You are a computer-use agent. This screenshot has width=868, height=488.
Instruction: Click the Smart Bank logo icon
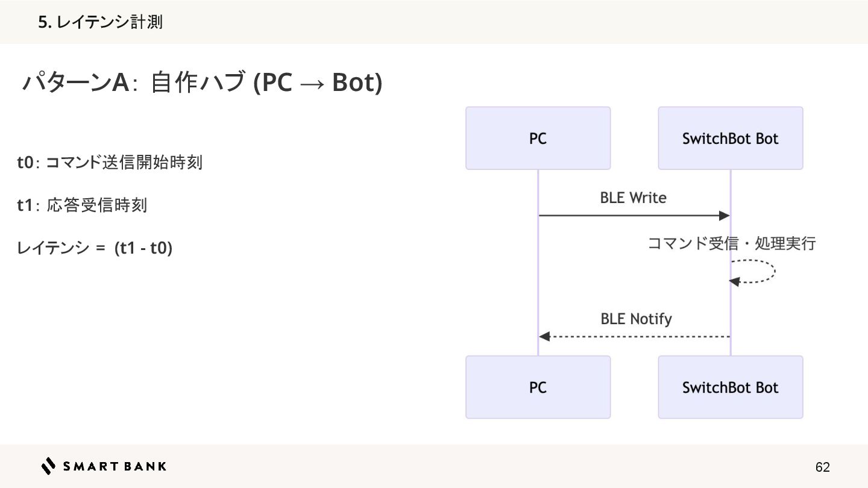pyautogui.click(x=48, y=466)
